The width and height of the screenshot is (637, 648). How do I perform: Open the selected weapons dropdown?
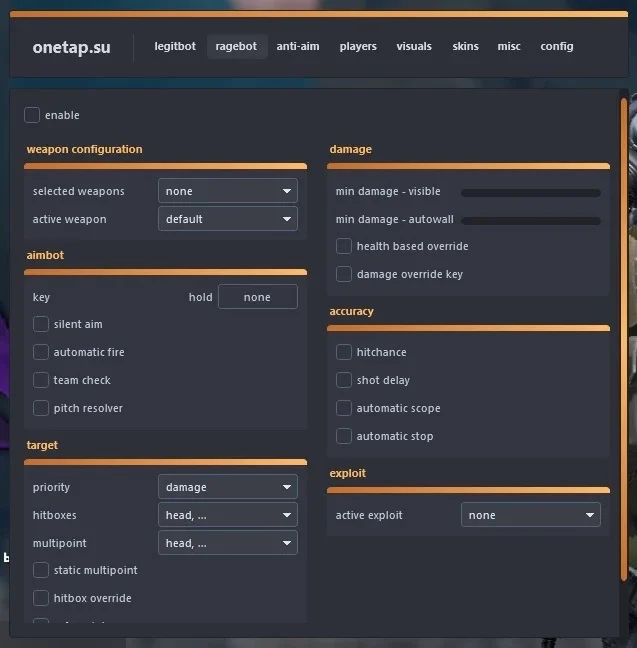point(228,191)
